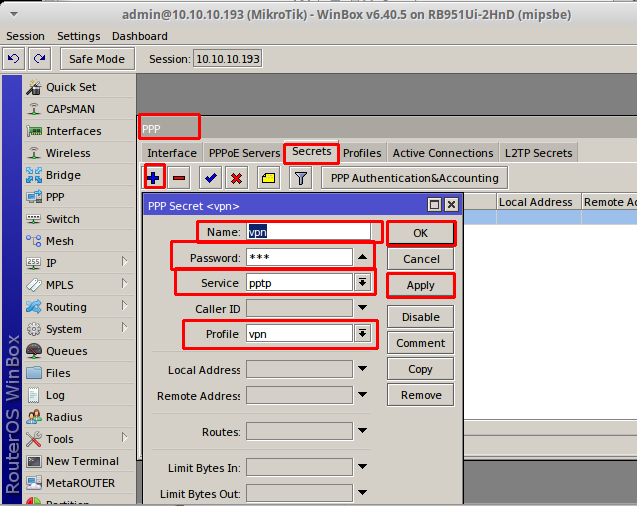Image resolution: width=637 pixels, height=506 pixels.
Task: Switch to the Secrets tab
Action: (x=312, y=152)
